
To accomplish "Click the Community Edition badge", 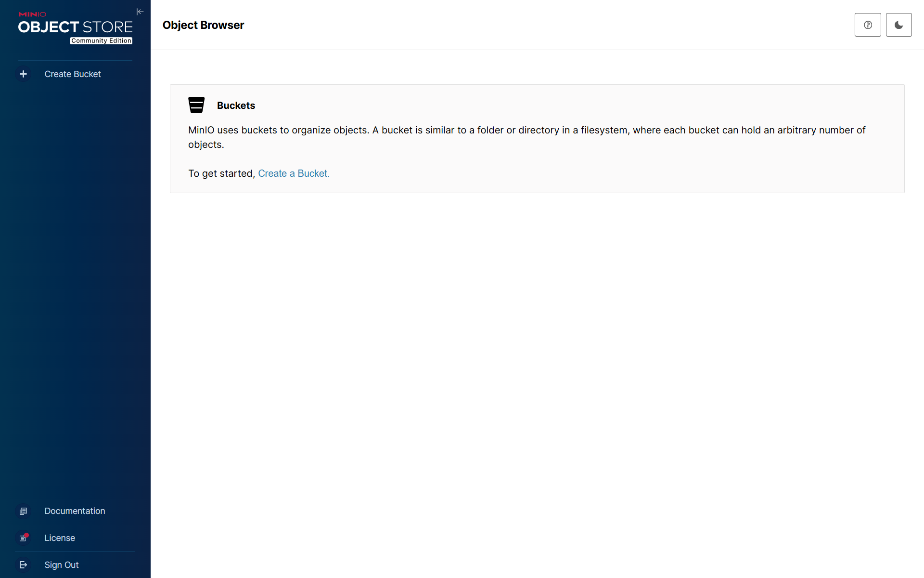I will pos(101,41).
